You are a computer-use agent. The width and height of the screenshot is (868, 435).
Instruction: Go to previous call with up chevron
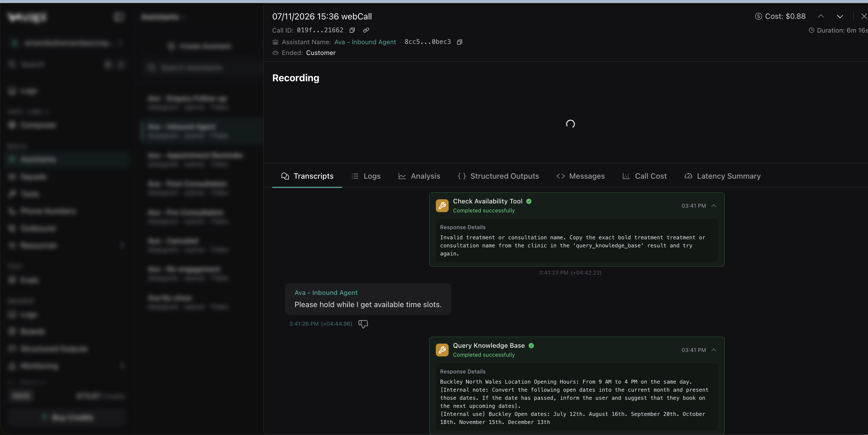(821, 16)
